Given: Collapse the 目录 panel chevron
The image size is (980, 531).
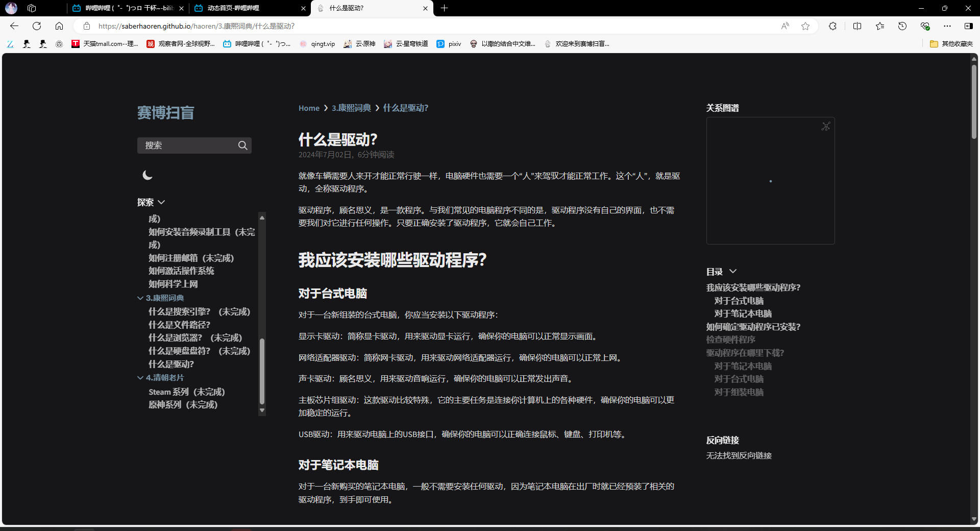Looking at the screenshot, I should [x=733, y=271].
